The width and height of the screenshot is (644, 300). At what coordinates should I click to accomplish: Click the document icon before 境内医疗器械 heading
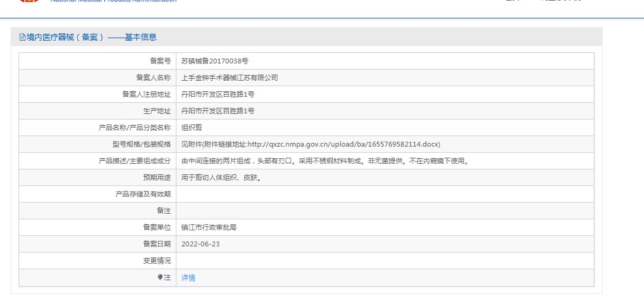point(23,38)
